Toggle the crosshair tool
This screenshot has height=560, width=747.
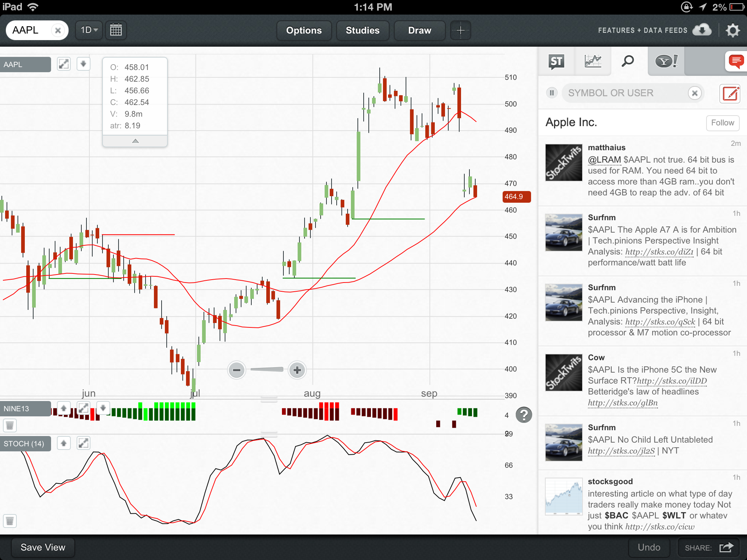click(x=461, y=30)
